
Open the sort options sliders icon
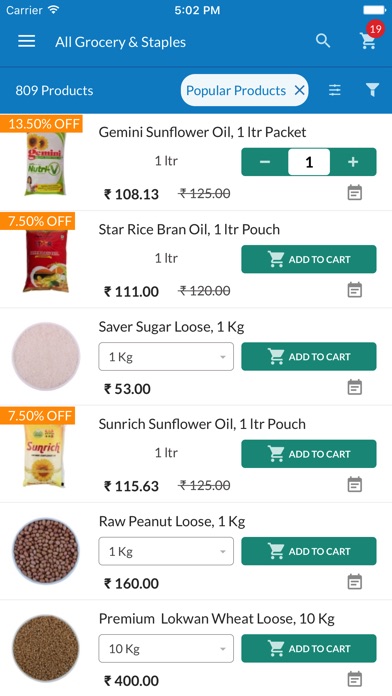click(x=335, y=90)
